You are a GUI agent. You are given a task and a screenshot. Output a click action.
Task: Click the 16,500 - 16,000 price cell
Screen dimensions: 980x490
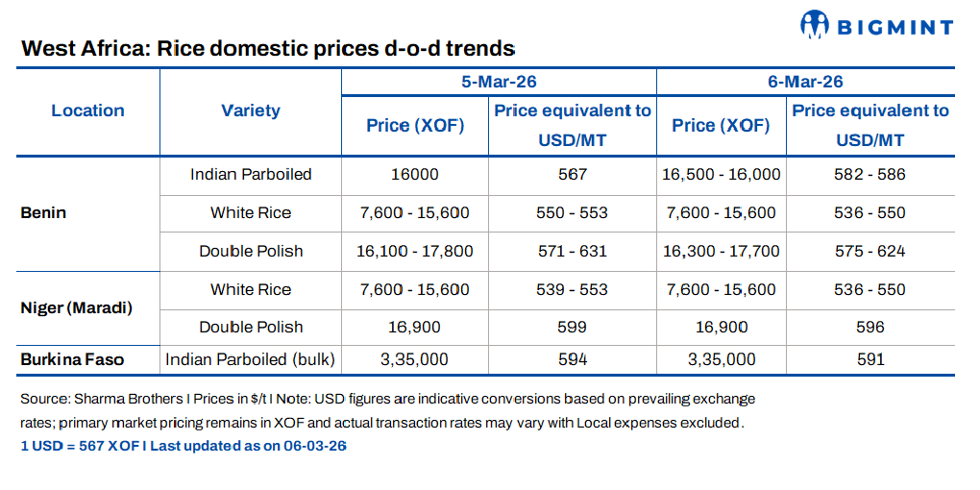[x=721, y=175]
